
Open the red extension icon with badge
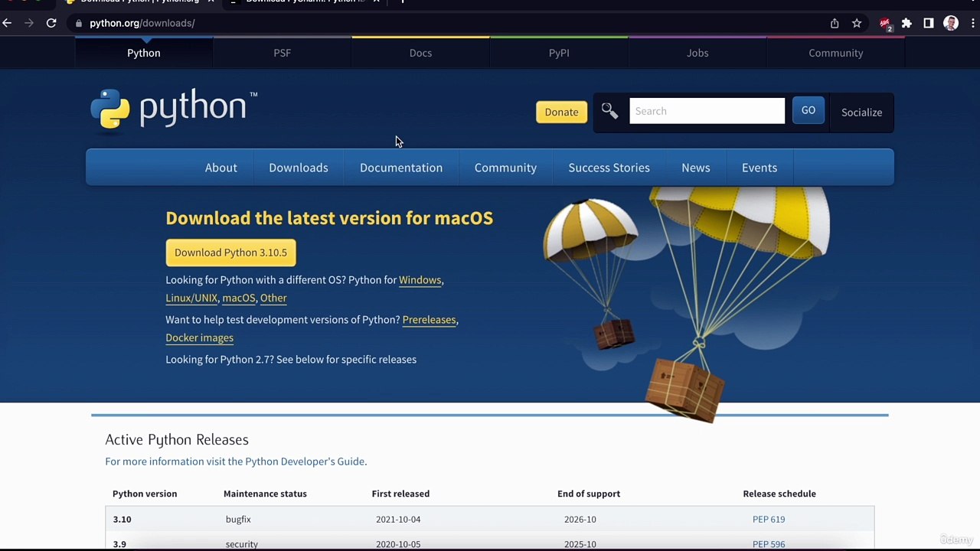tap(885, 24)
